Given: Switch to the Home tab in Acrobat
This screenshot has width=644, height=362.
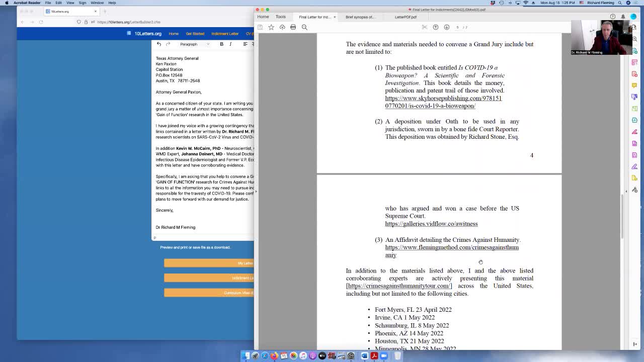Looking at the screenshot, I should click(x=263, y=17).
